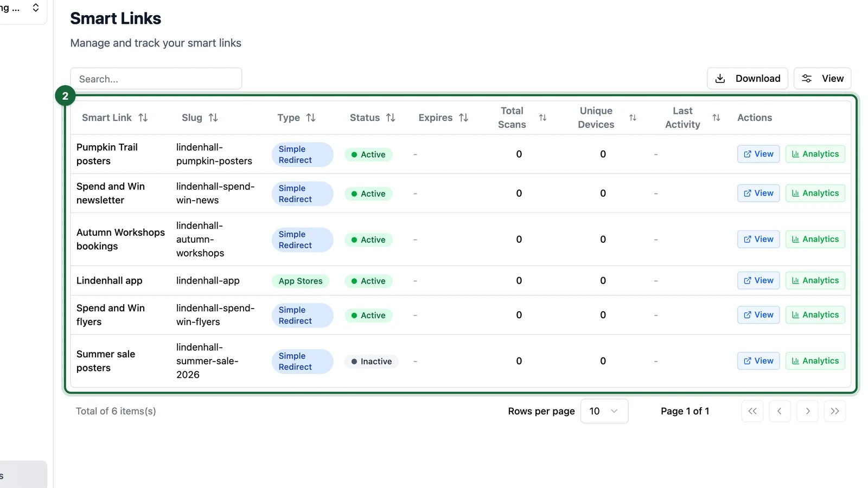Open Analytics for Spend and Win newsletter

pos(815,193)
